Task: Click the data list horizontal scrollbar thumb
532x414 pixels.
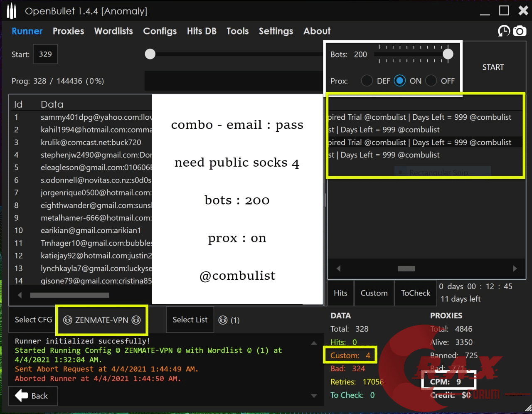Action: point(69,295)
